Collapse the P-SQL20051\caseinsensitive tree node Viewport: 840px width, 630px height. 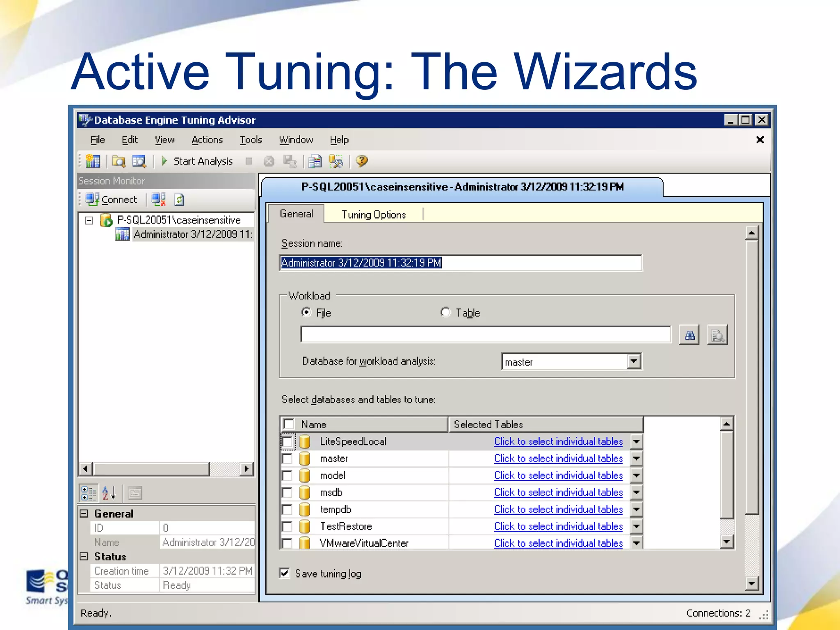point(89,221)
